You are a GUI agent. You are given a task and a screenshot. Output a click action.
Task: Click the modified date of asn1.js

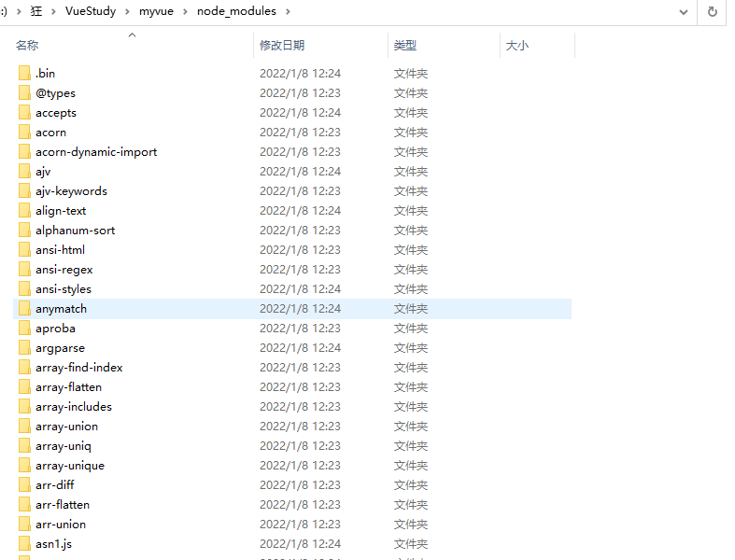click(300, 544)
